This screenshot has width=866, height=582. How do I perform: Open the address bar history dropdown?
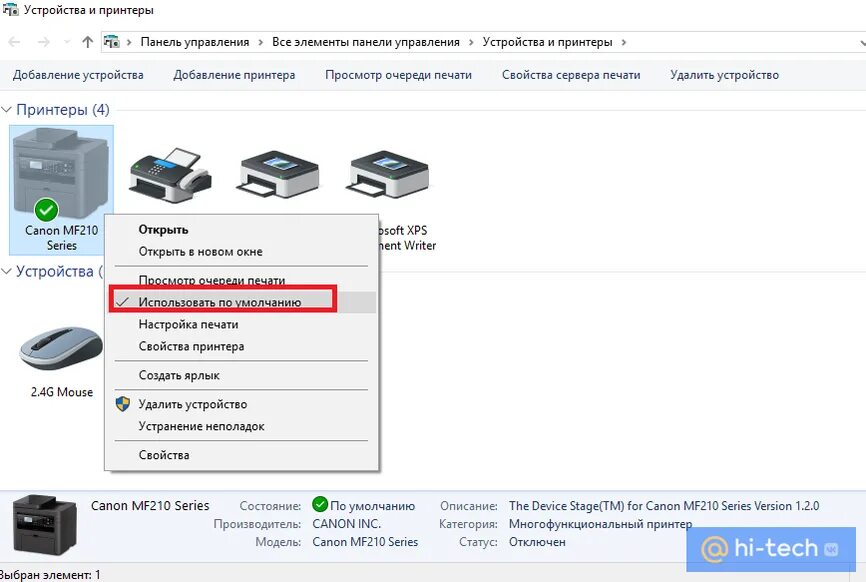(x=862, y=43)
